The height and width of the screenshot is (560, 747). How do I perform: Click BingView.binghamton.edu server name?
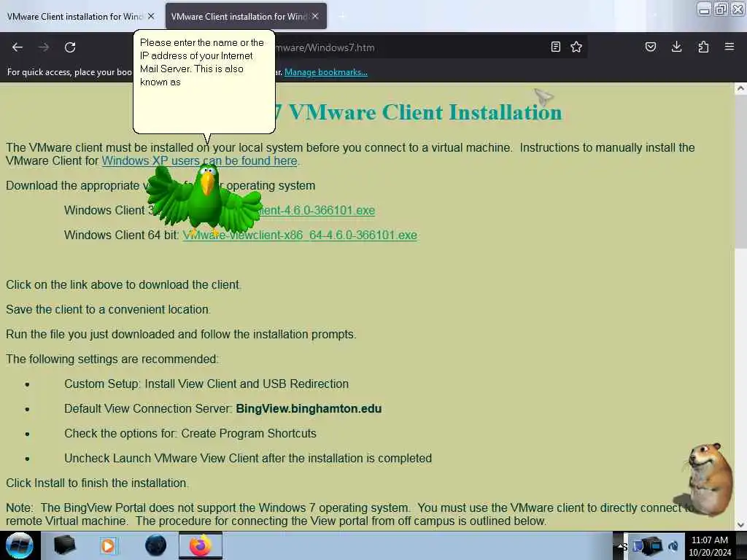[309, 408]
